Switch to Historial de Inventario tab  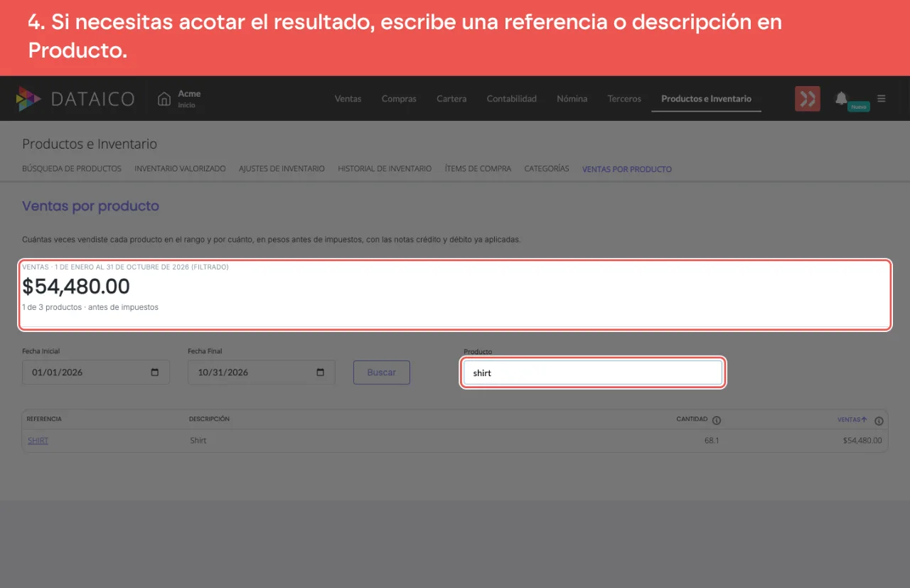(x=385, y=169)
